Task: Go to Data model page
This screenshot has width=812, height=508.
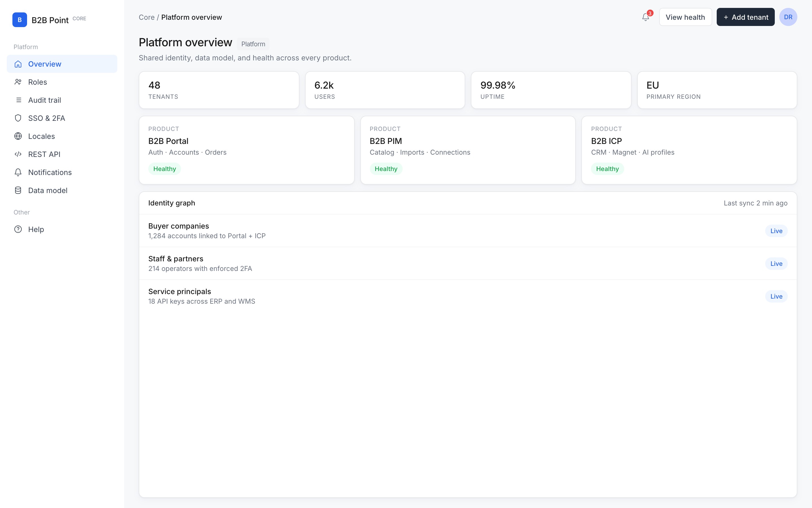Action: pos(62,190)
